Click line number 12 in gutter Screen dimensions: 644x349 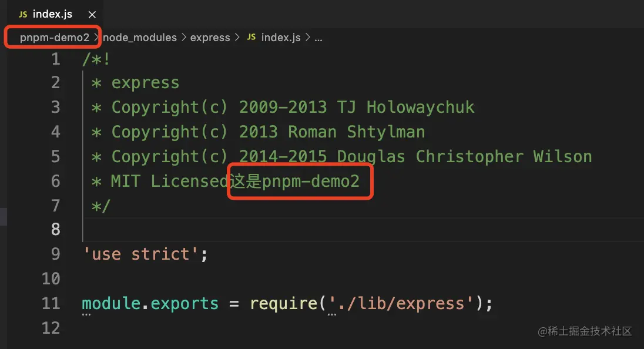click(x=51, y=328)
